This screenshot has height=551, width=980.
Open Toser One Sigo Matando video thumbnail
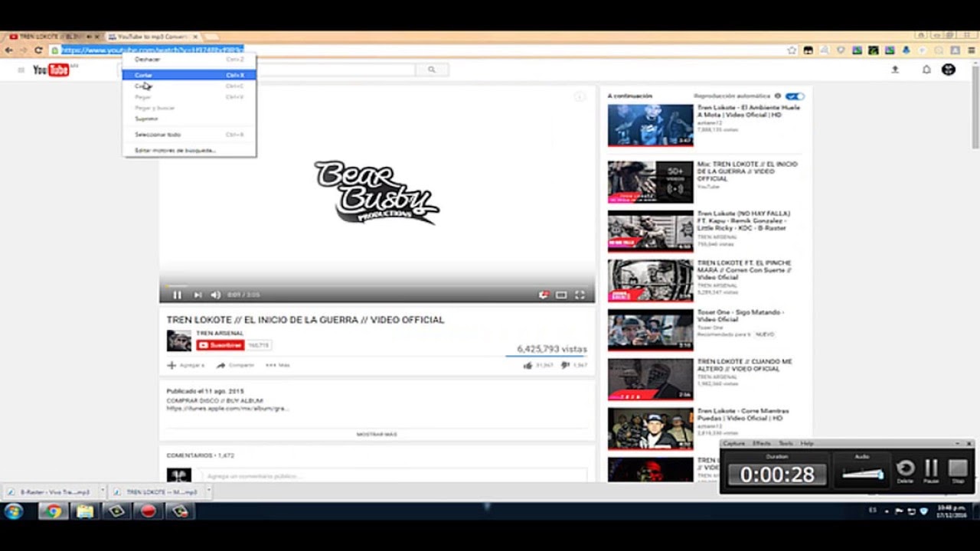click(x=650, y=329)
